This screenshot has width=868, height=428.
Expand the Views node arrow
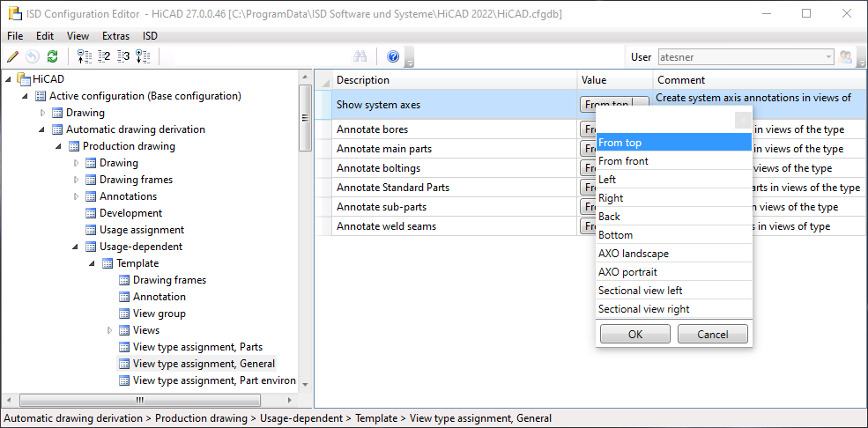pyautogui.click(x=109, y=330)
